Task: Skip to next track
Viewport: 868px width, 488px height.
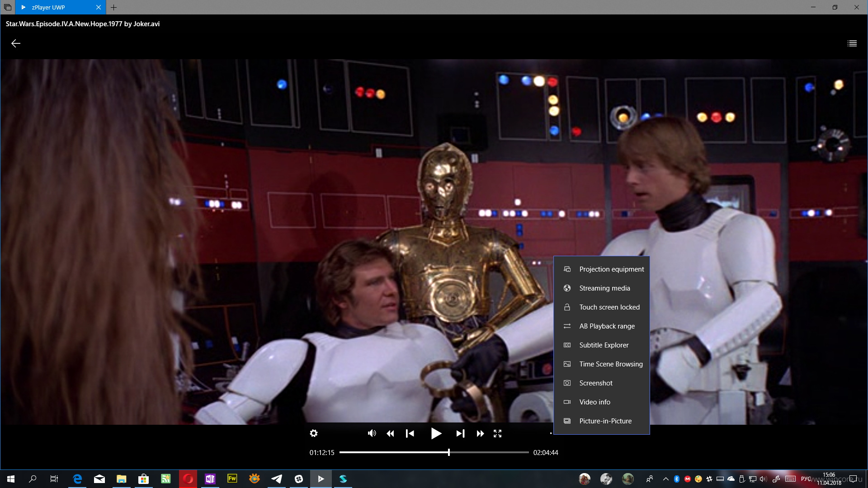Action: tap(460, 434)
